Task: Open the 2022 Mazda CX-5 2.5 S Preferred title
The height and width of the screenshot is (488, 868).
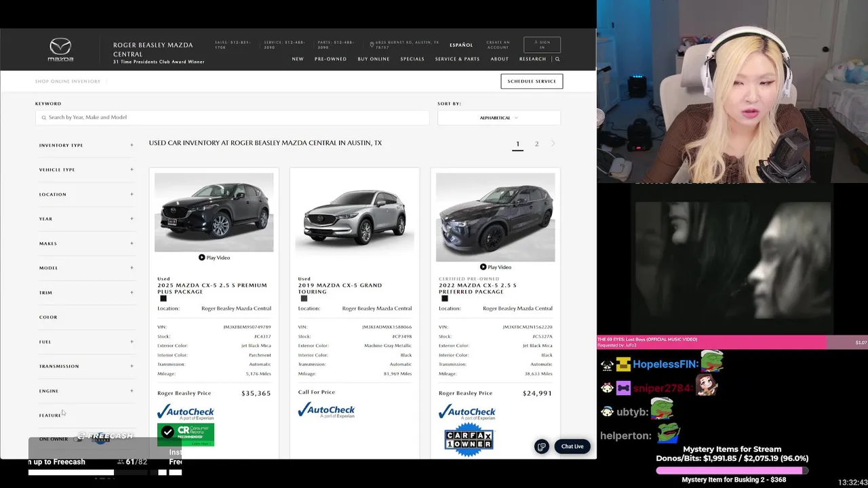Action: tap(477, 288)
